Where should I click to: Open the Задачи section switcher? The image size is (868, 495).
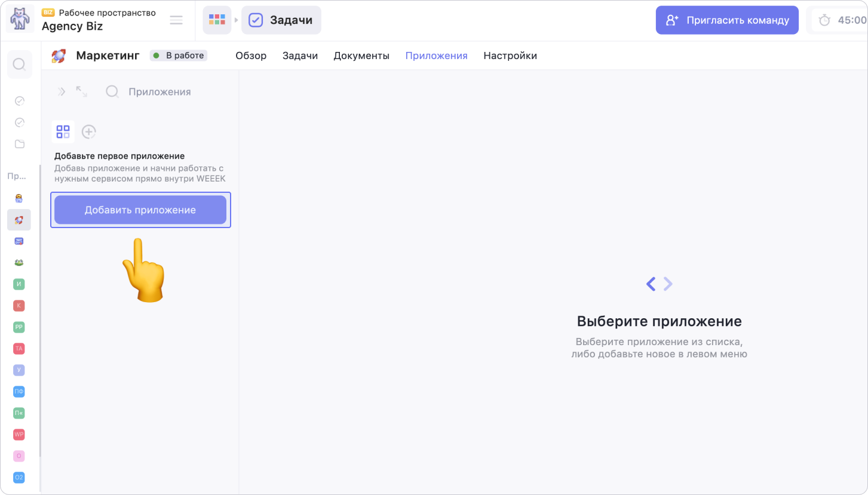[281, 20]
